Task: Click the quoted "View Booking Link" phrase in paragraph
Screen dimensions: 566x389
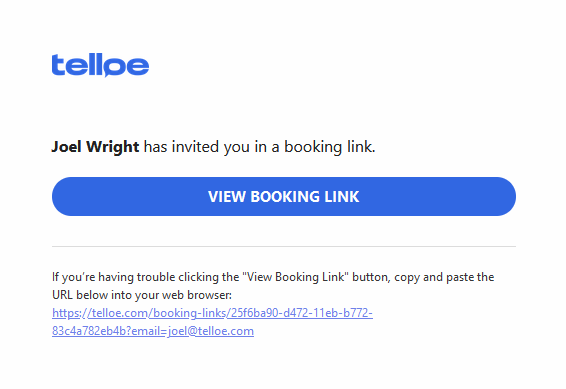Action: 295,277
